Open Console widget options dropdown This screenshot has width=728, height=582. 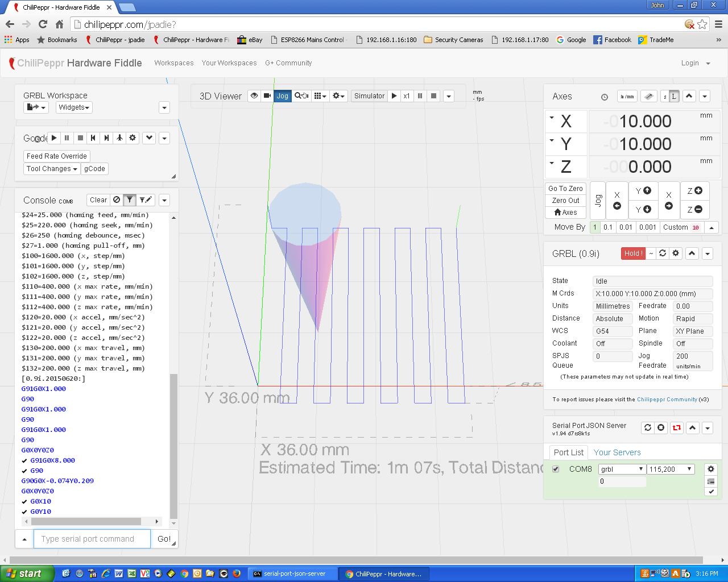point(164,200)
